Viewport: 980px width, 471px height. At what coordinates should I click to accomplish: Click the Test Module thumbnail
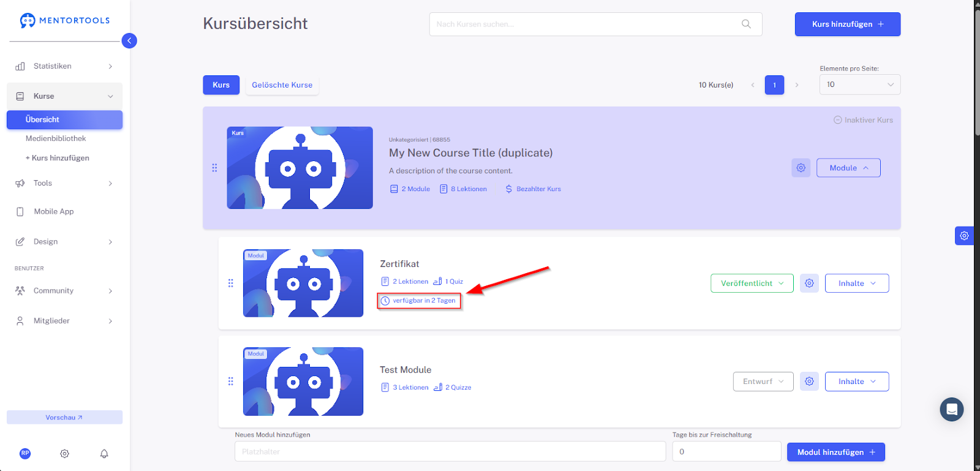303,382
